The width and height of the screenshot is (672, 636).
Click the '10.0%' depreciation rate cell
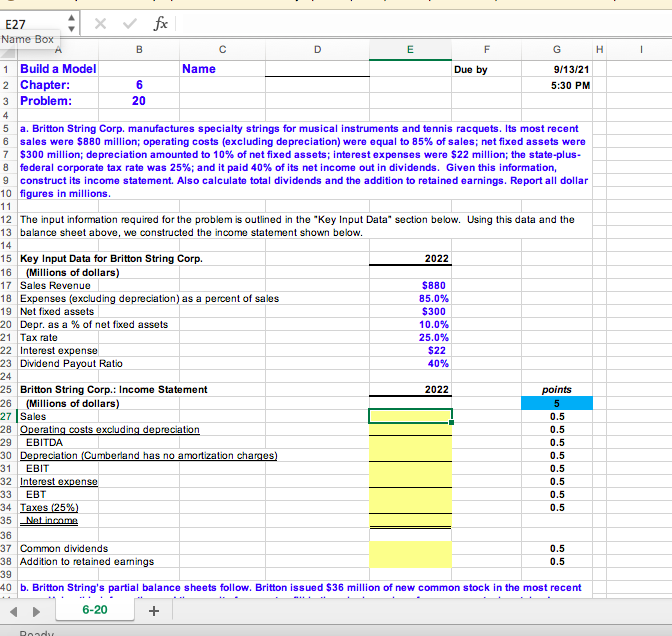[x=410, y=324]
